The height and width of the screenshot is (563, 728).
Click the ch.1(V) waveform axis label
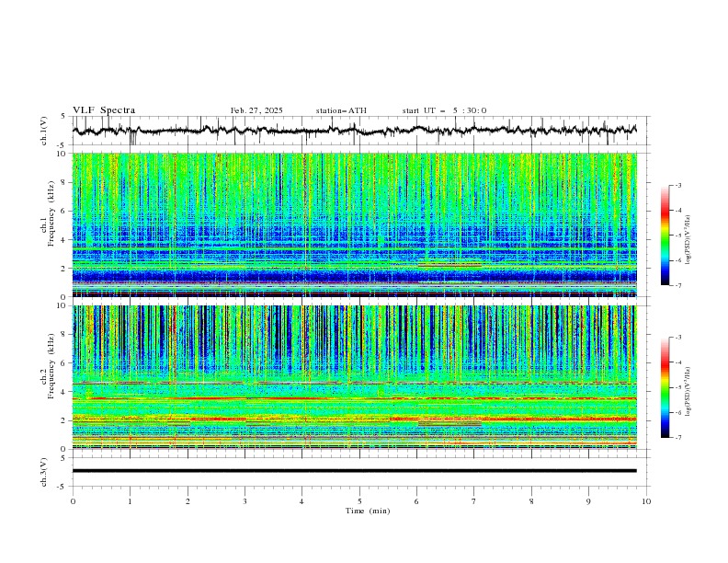pos(44,131)
